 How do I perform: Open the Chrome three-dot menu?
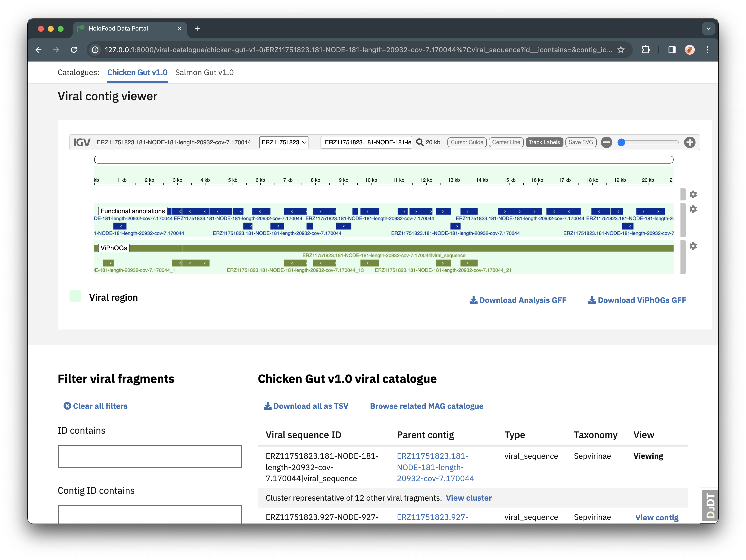(x=708, y=50)
